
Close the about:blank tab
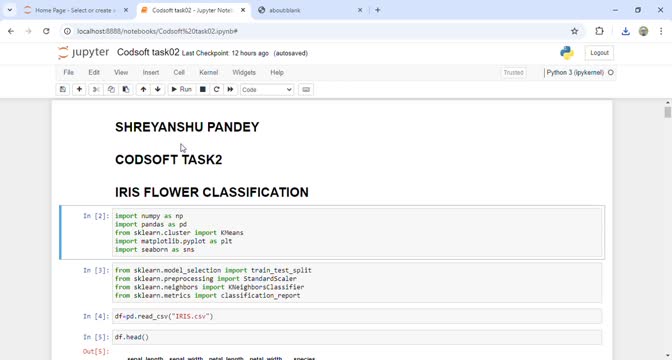coord(360,10)
